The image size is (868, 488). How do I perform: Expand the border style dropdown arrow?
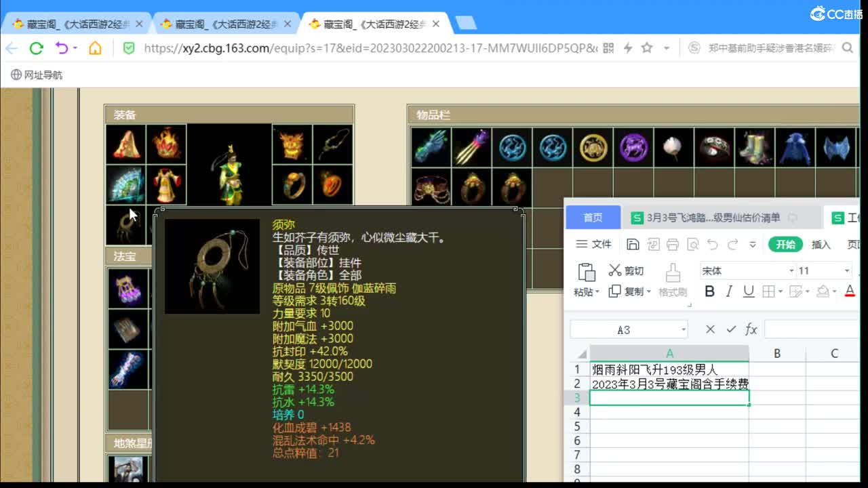click(x=780, y=291)
